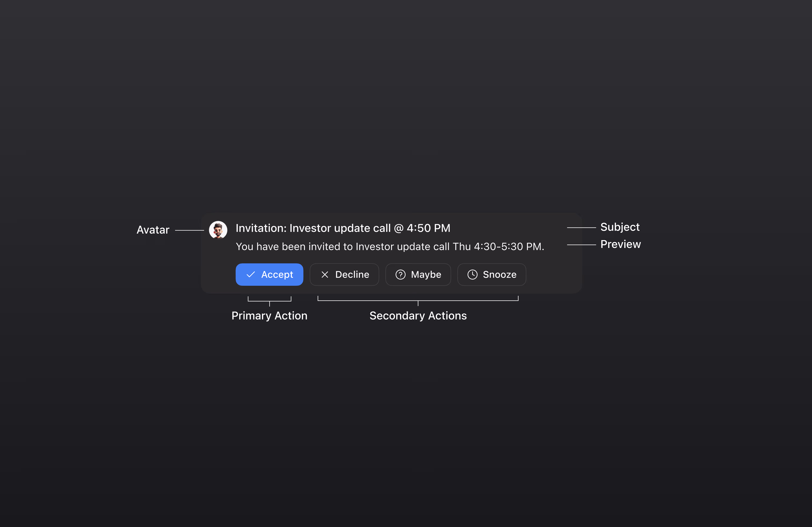Open subject 'Invitation: Investor update call @ 4:50 PM'
Image resolution: width=812 pixels, height=527 pixels.
tap(343, 228)
